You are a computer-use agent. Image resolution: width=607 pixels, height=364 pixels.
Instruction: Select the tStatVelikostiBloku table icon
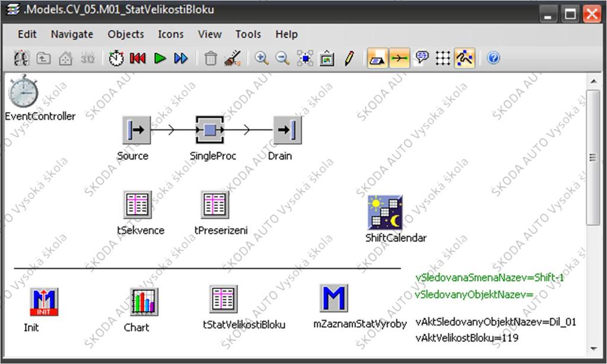tap(223, 299)
